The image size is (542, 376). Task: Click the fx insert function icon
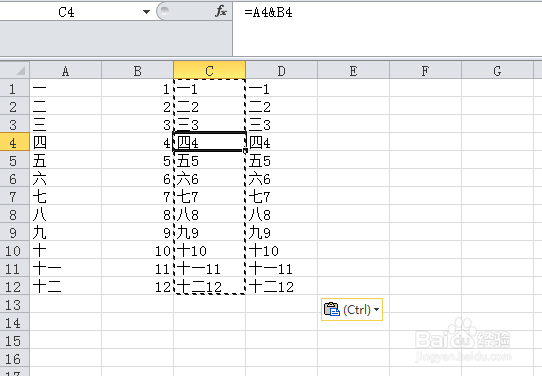click(221, 12)
